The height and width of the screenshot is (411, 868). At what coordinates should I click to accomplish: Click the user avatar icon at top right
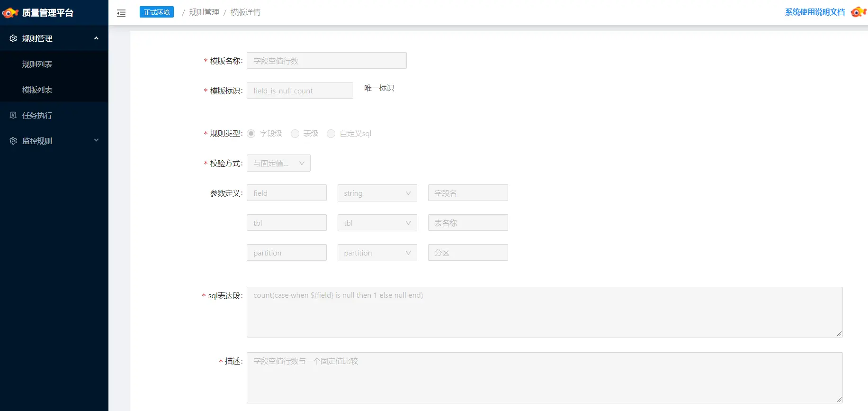pos(858,12)
